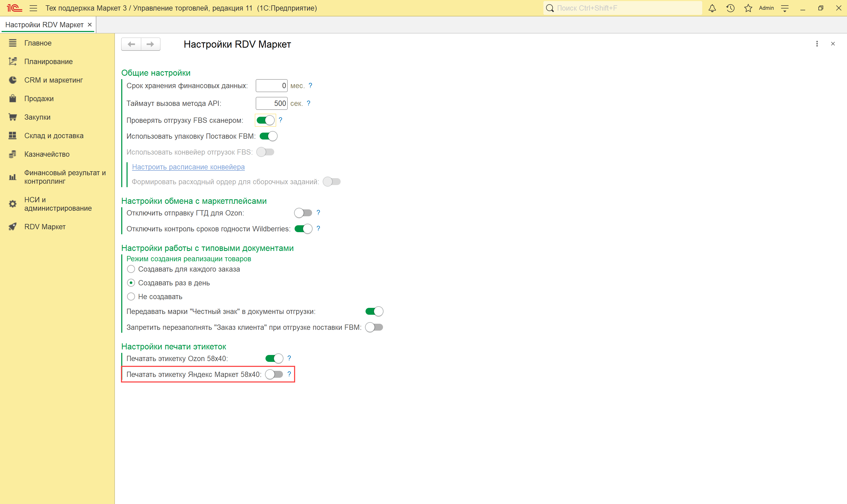Enable Отключить отправку ГТД для Ozon
The height and width of the screenshot is (504, 847).
click(303, 213)
